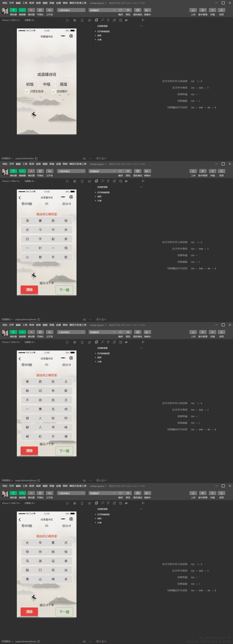Image resolution: width=233 pixels, height=644 pixels.
Task: Copy page path beside pages/index/index
Action: [36, 158]
